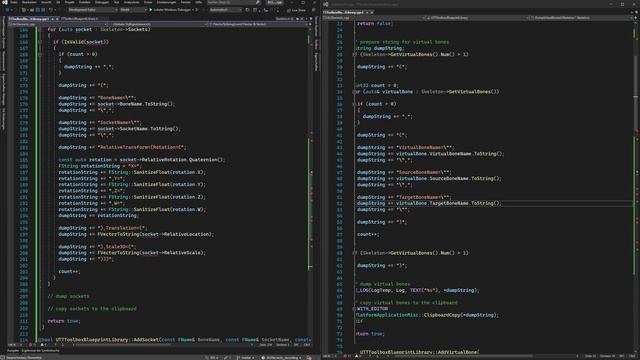Click the master branch in status bar
The width and height of the screenshot is (640, 360).
(x=245, y=358)
